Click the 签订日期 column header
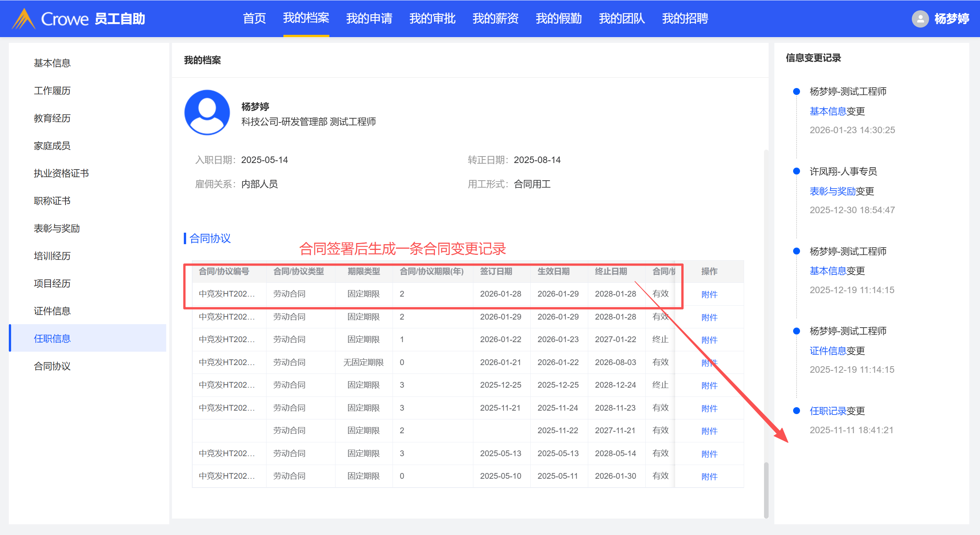Screen dimensions: 980x535 tap(496, 271)
